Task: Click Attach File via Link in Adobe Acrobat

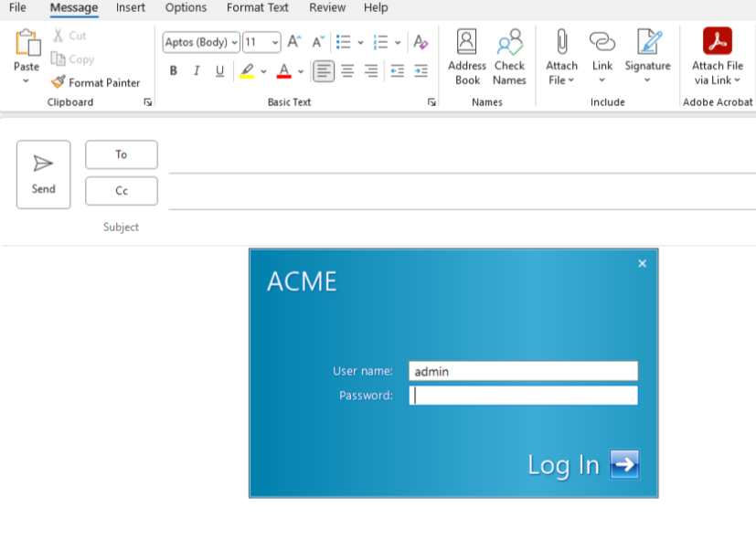Action: point(719,55)
